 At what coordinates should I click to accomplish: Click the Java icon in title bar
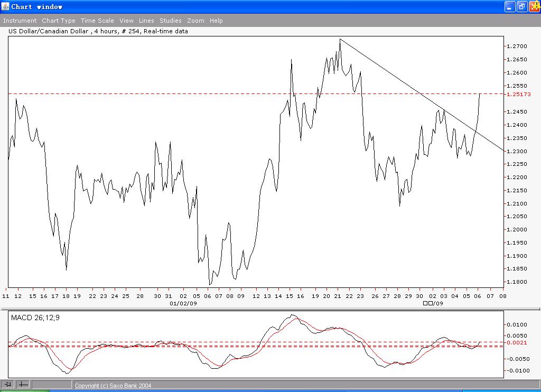[5, 6]
